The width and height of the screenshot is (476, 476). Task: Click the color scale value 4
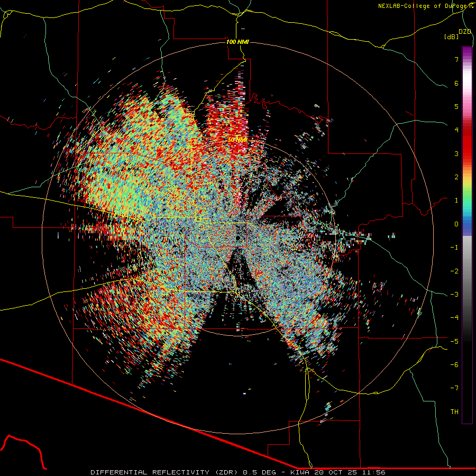tap(456, 130)
